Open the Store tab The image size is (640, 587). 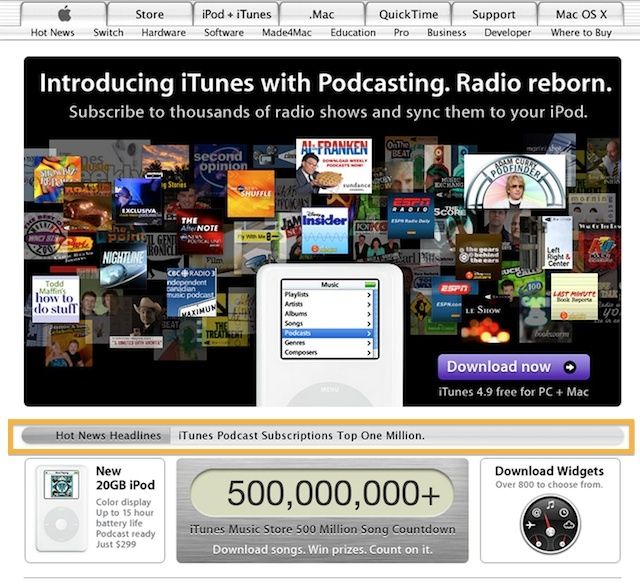pyautogui.click(x=149, y=14)
